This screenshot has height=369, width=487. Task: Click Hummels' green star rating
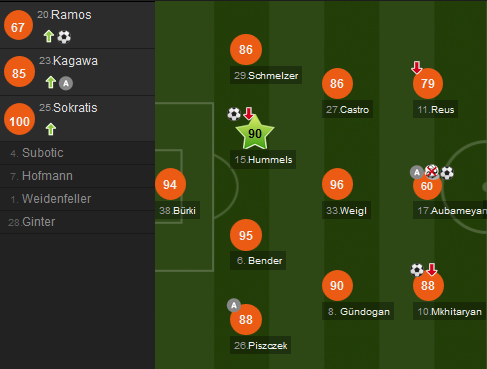(x=255, y=133)
